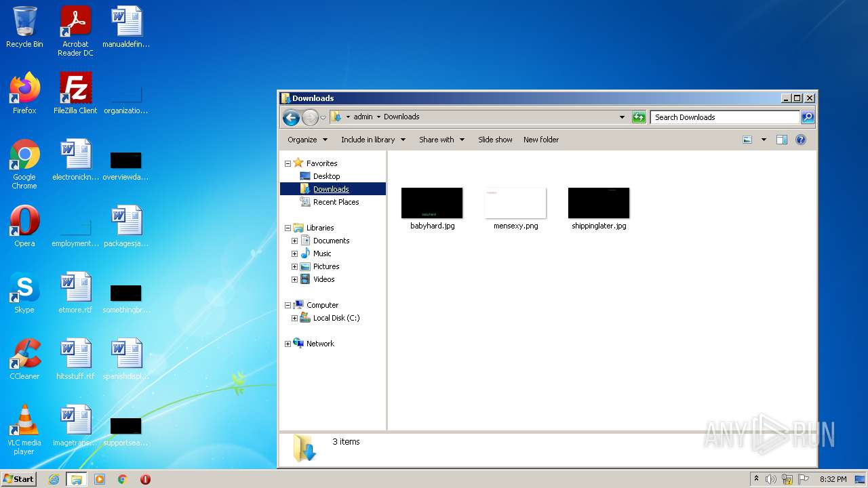Change the view with the views icon

[x=747, y=140]
